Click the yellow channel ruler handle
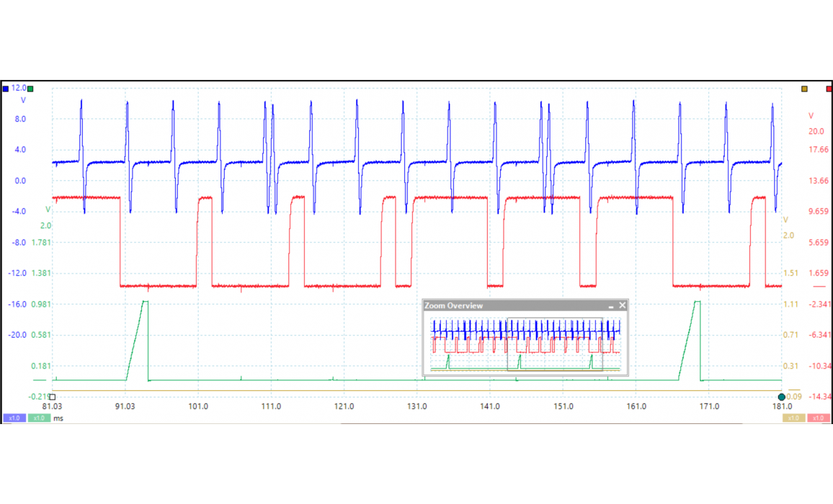The height and width of the screenshot is (504, 833). (805, 89)
